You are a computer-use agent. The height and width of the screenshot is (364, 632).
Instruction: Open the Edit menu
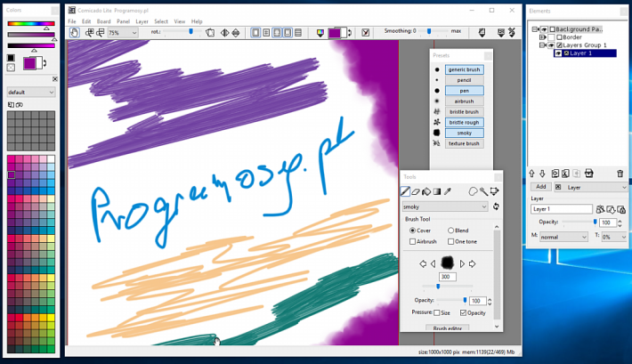86,21
